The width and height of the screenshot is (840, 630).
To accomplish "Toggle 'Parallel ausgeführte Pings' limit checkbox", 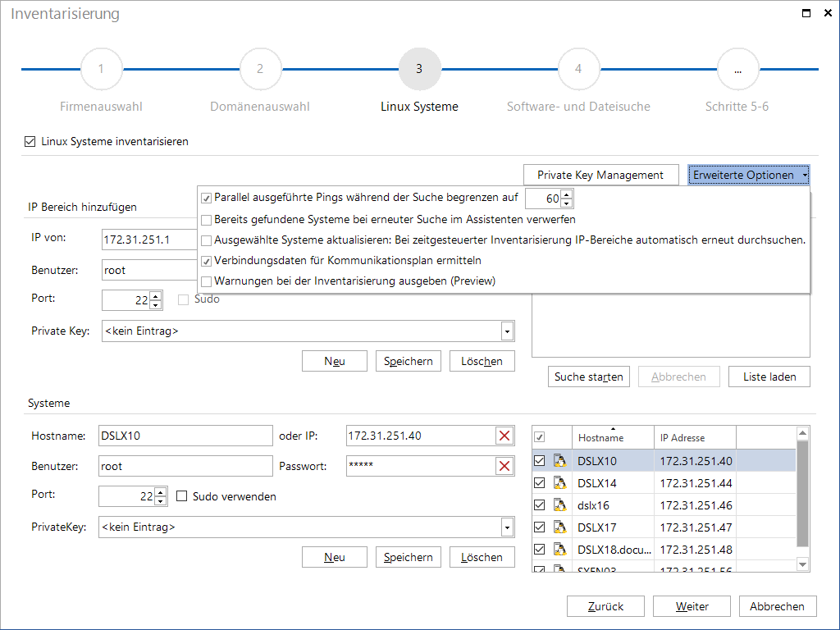I will [206, 199].
